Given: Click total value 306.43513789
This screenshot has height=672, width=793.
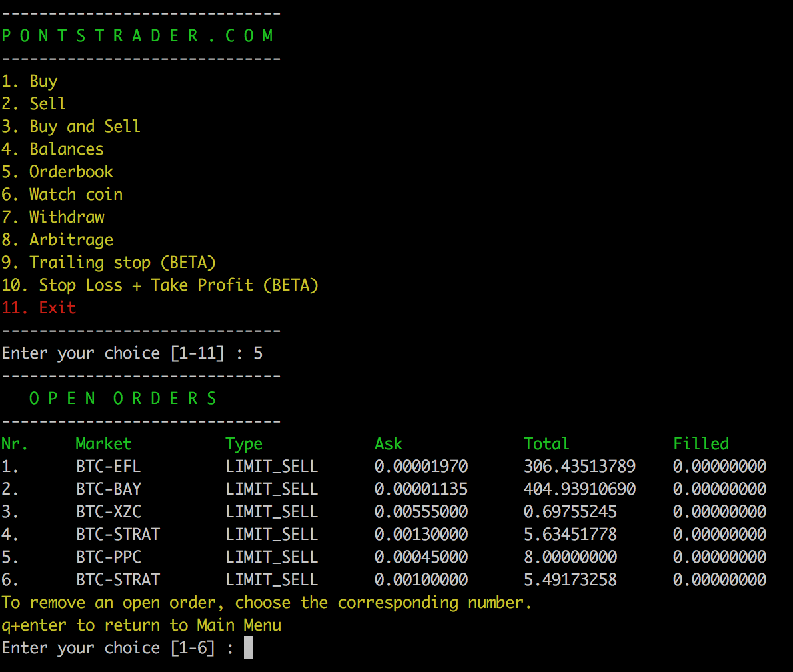Looking at the screenshot, I should (x=580, y=467).
